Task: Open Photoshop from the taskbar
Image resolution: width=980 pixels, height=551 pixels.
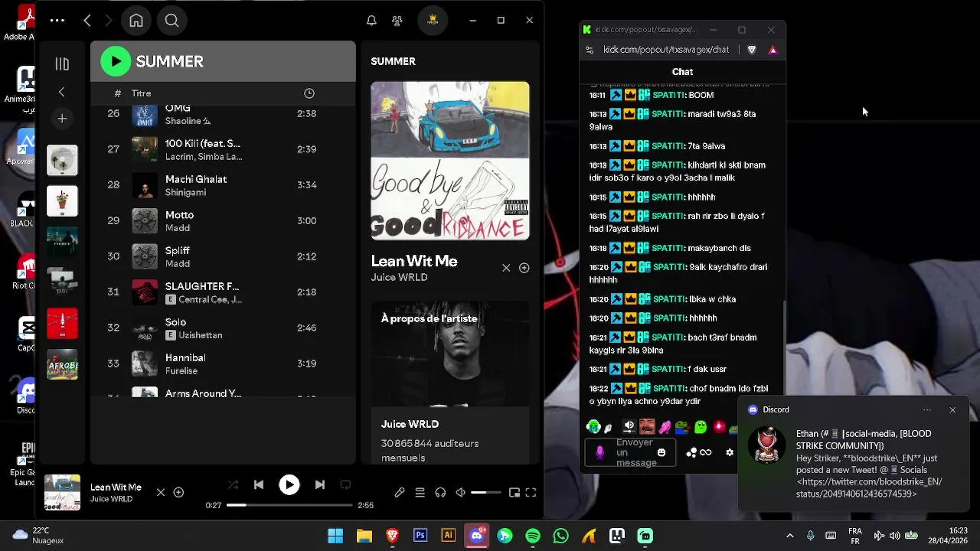Action: tap(420, 536)
